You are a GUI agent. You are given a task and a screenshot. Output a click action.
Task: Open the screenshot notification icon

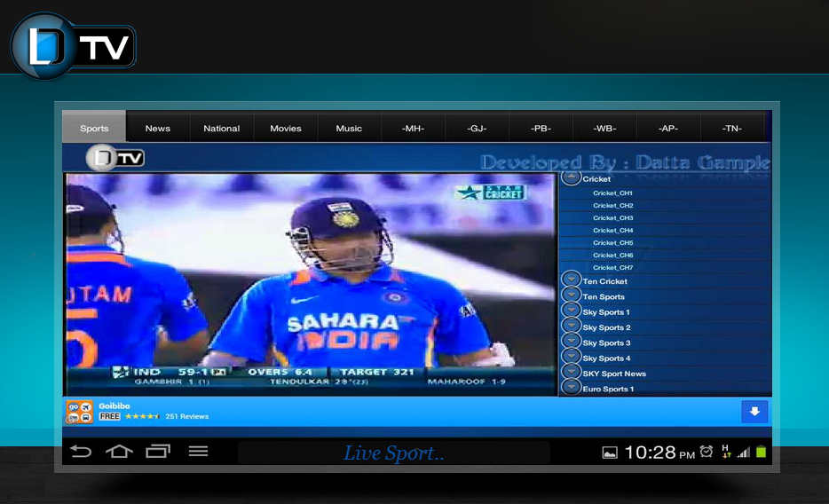610,453
